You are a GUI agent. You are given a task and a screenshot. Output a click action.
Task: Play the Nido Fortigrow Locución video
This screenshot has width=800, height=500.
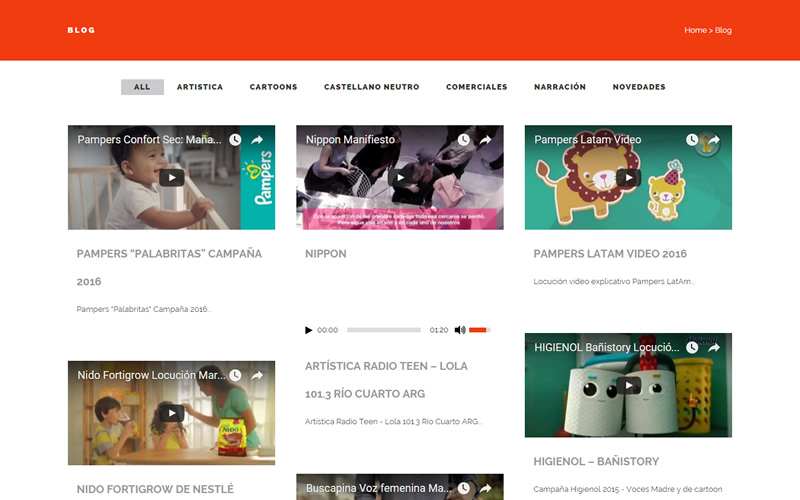[171, 413]
